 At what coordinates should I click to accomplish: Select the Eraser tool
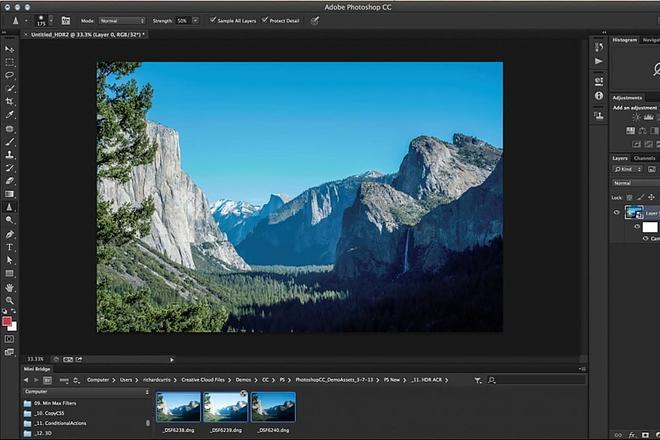[x=9, y=181]
